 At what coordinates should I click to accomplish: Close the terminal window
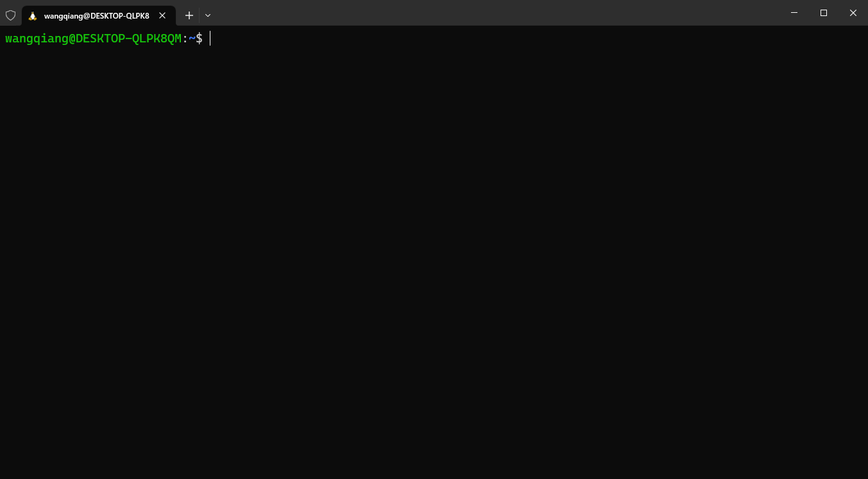pyautogui.click(x=853, y=13)
